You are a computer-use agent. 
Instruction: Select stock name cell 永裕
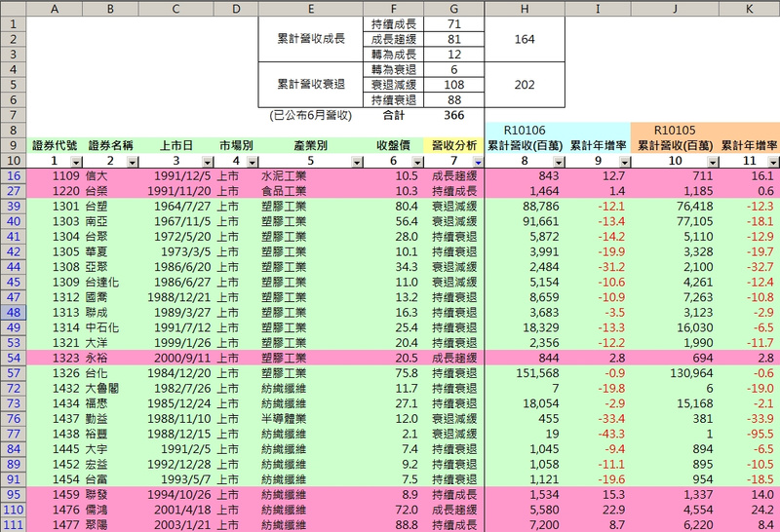(110, 358)
